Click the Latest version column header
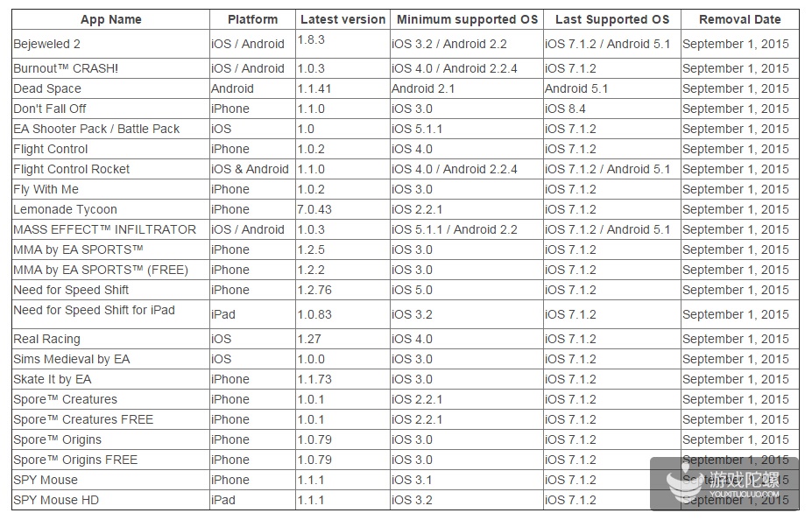The width and height of the screenshot is (812, 520). pos(342,19)
